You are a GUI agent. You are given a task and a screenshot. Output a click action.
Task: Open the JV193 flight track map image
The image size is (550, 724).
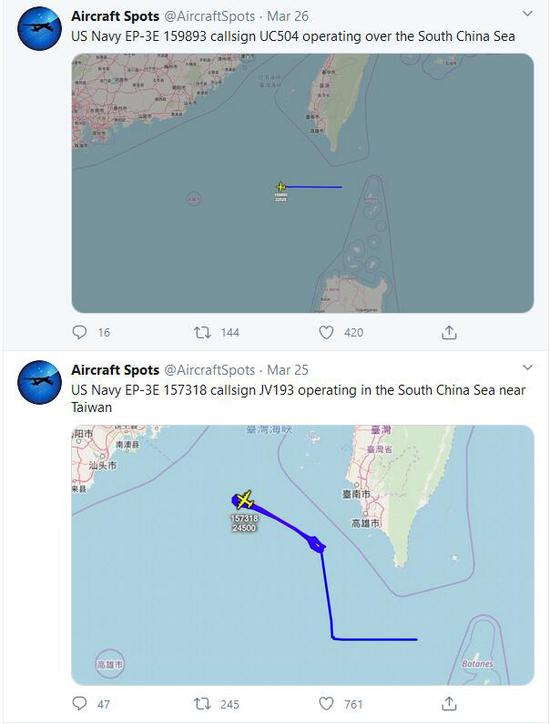tap(303, 555)
